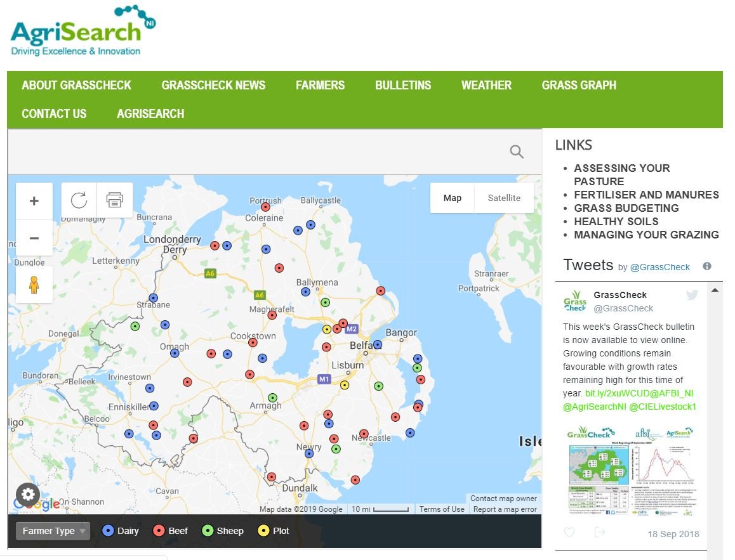Open the Bulletins menu item
The width and height of the screenshot is (735, 560).
402,85
